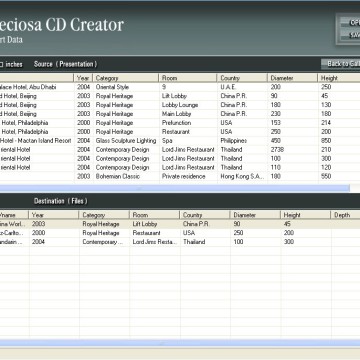360x360 pixels.
Task: Select the Lord Jims Resta... destination cell
Action: [154, 242]
